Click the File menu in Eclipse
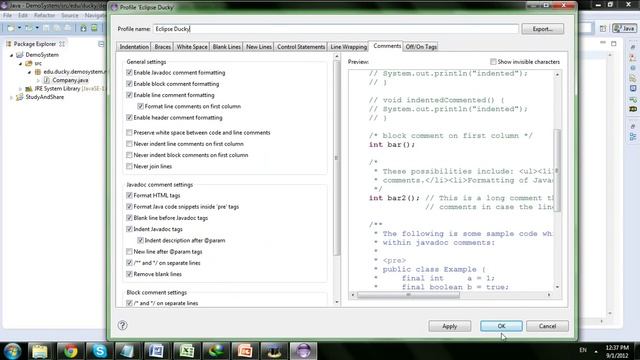640x360 pixels. [7, 16]
